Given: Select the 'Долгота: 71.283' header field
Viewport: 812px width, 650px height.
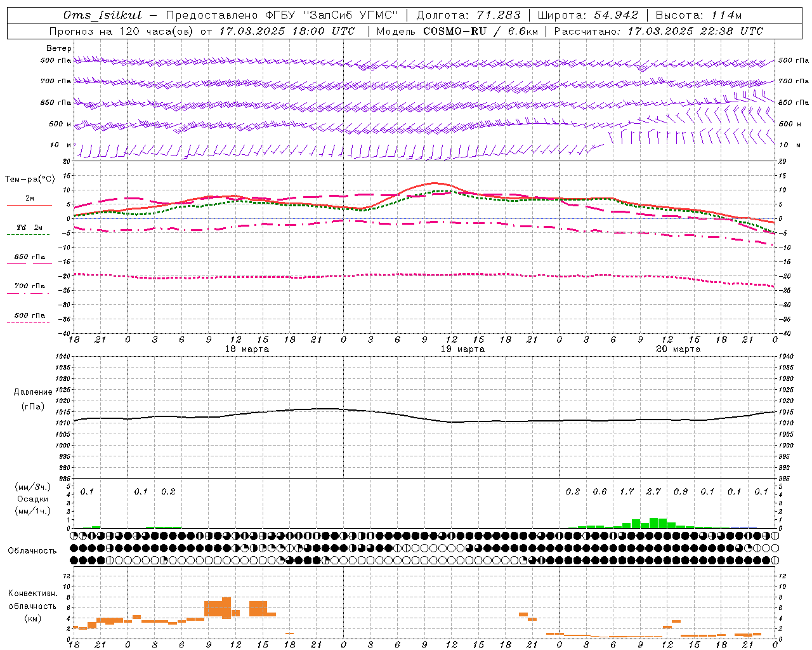Looking at the screenshot, I should (x=468, y=15).
